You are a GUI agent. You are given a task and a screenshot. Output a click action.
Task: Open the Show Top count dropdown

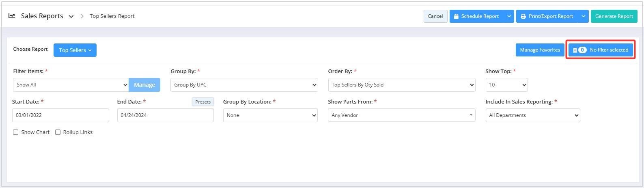(x=506, y=85)
